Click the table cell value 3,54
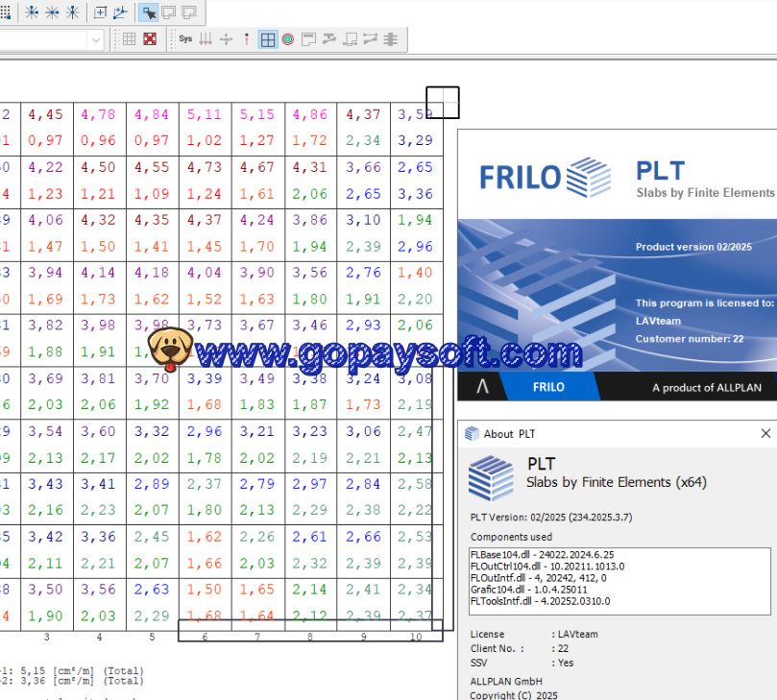This screenshot has width=777, height=700. (45, 431)
